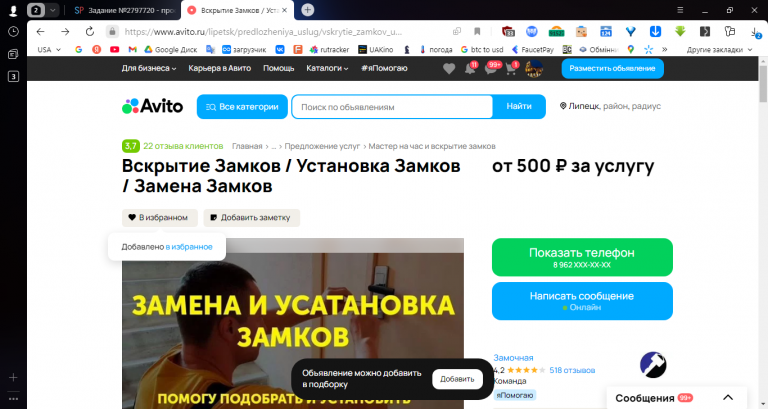Open the Google bookmark icon

tap(78, 49)
